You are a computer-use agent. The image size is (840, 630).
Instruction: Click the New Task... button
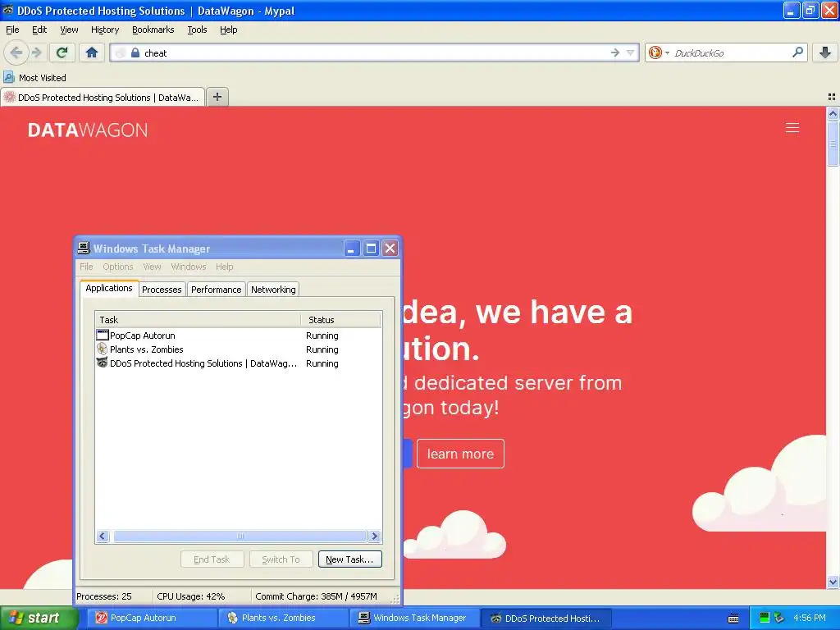point(349,559)
